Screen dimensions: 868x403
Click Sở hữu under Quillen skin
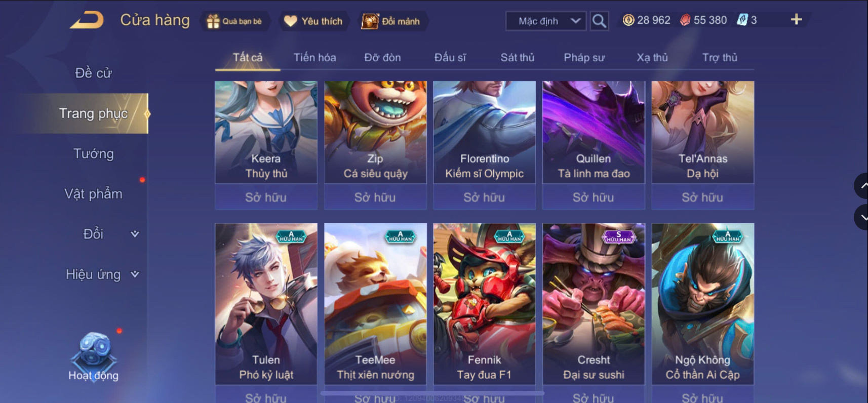pyautogui.click(x=594, y=197)
